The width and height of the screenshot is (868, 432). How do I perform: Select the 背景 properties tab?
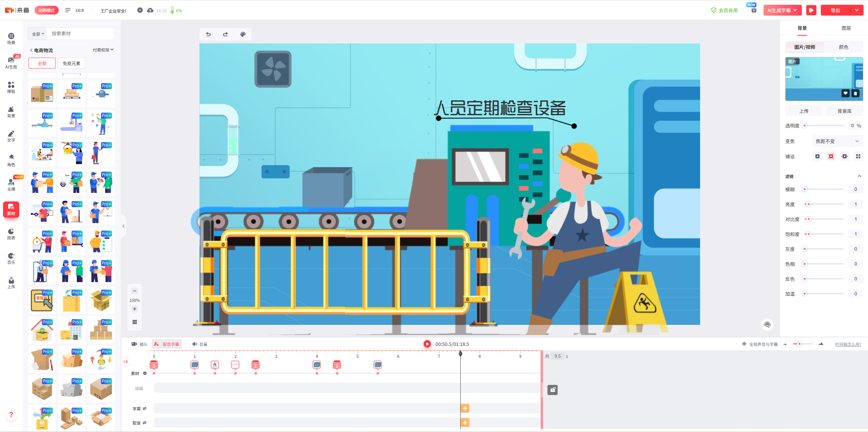pos(802,28)
